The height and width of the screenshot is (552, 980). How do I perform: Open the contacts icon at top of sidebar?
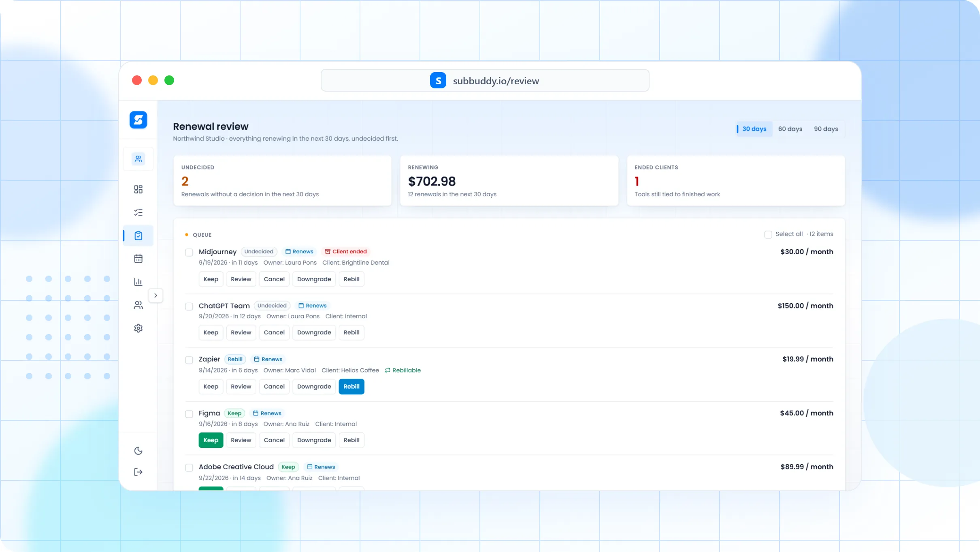[x=138, y=159]
